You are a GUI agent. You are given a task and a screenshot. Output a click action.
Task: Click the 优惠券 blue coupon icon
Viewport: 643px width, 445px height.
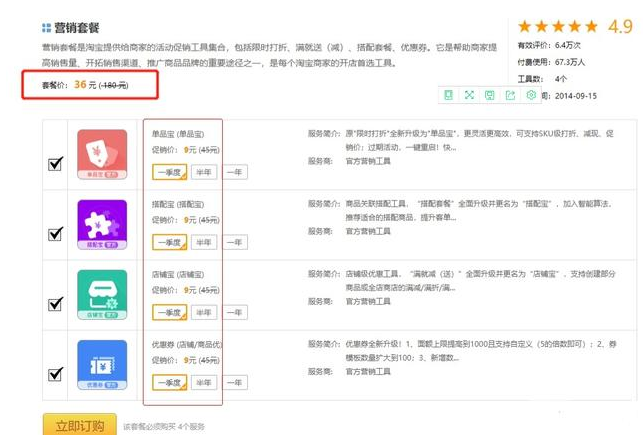[x=102, y=365]
